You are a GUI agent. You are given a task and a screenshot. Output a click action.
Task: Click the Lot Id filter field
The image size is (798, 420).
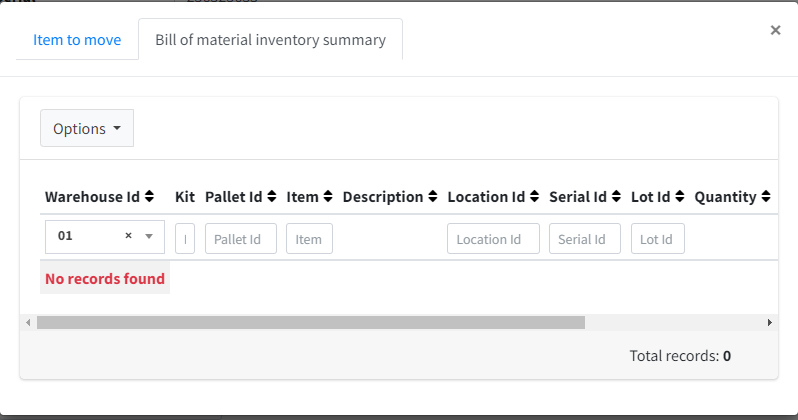[x=657, y=239]
